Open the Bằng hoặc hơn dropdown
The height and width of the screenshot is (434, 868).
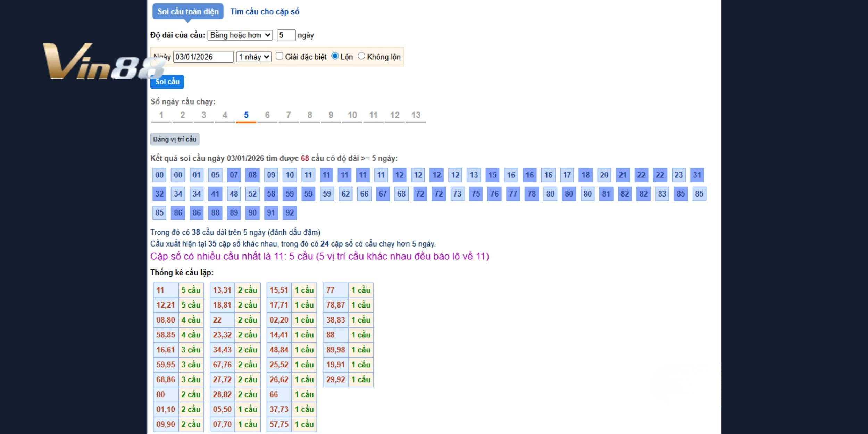pyautogui.click(x=240, y=35)
